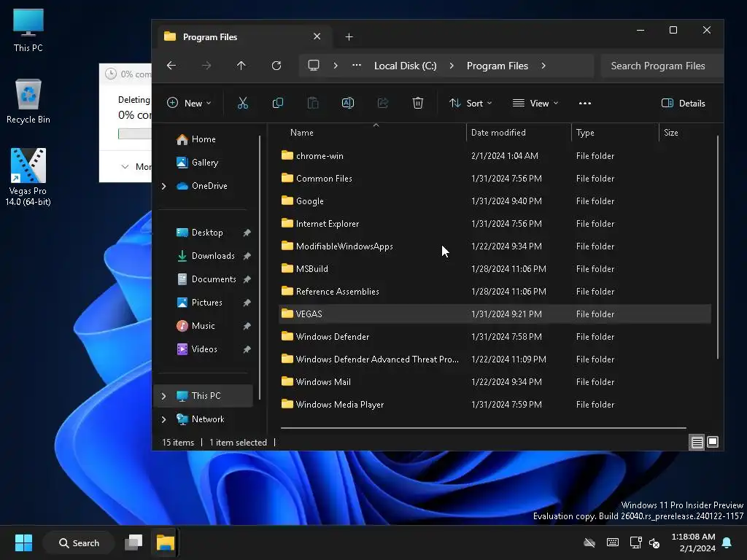Screen dimensions: 747x560
Task: Click the Windows Start button
Action: 23,542
